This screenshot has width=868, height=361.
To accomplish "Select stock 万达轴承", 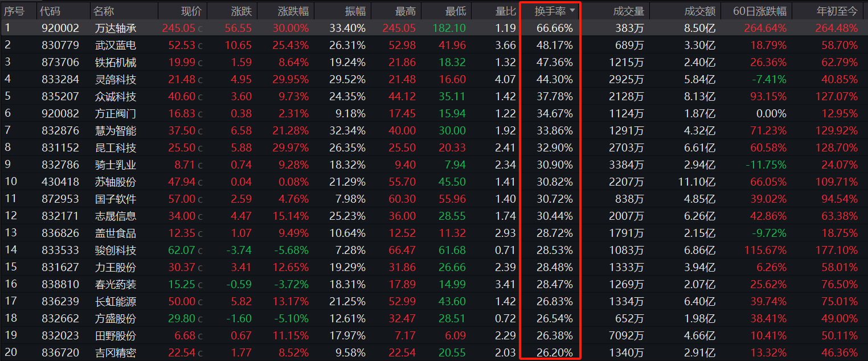I will coord(116,28).
